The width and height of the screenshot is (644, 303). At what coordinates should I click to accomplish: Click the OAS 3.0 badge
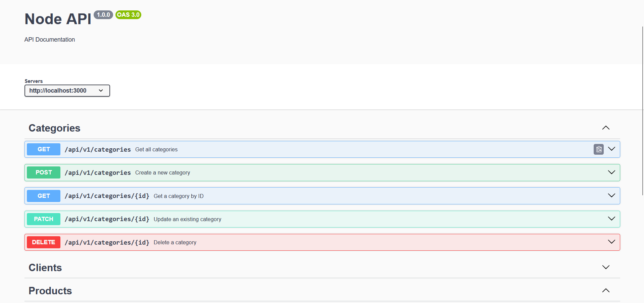(128, 15)
